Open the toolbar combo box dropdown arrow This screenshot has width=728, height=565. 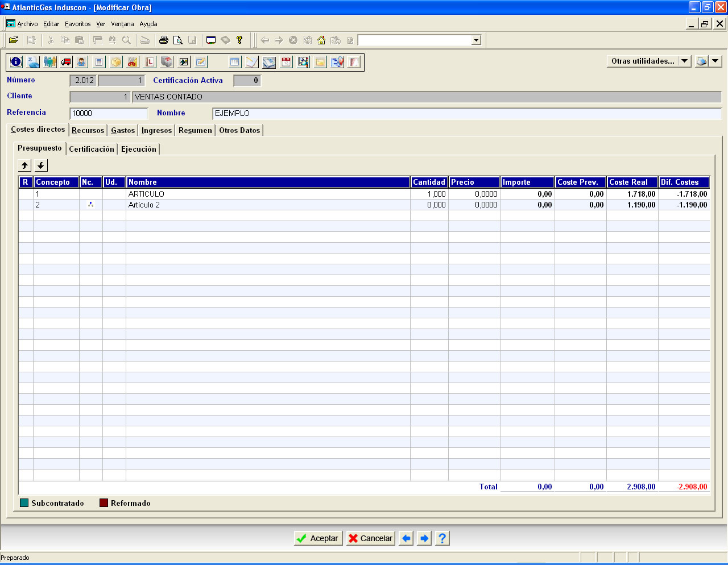tap(476, 40)
